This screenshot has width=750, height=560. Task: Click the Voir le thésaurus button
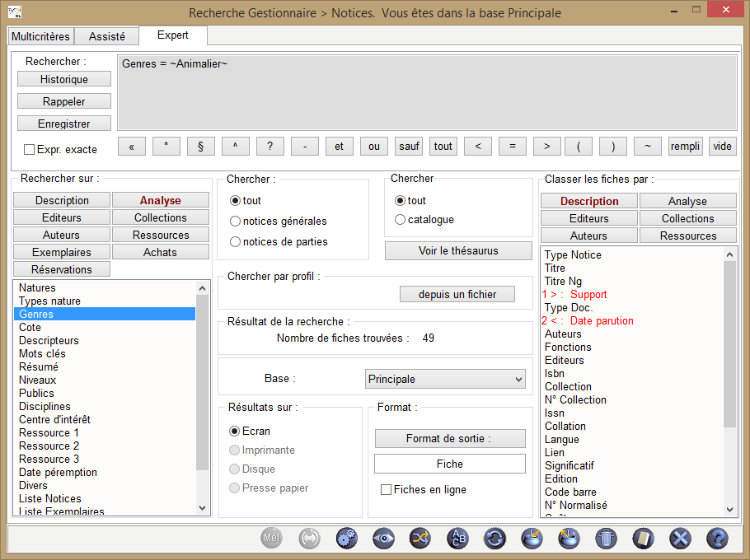[x=458, y=251]
